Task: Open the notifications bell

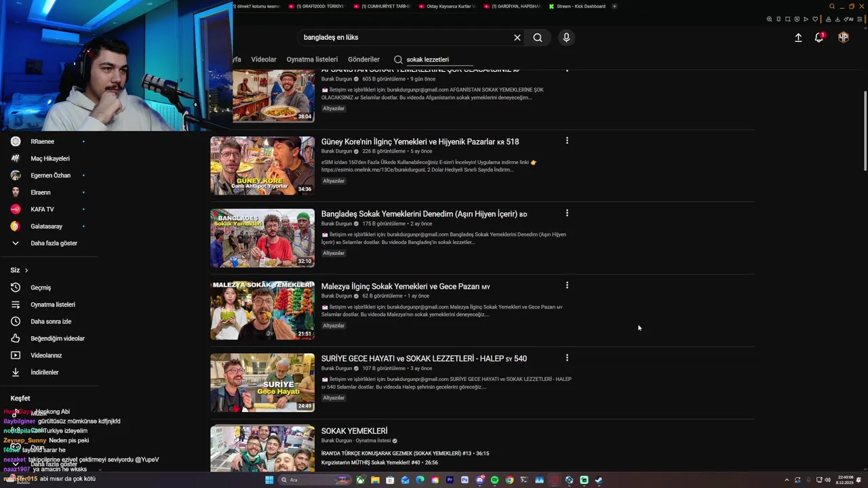Action: click(x=819, y=37)
